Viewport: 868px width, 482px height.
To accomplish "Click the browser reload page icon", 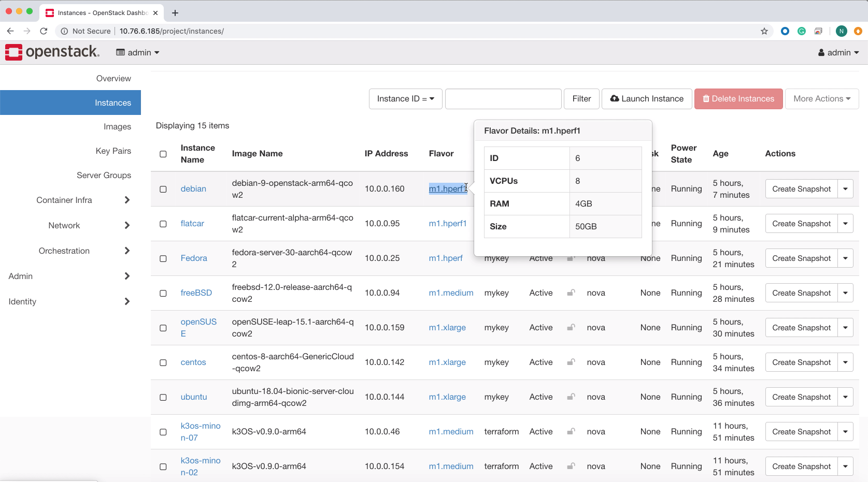I will point(44,31).
